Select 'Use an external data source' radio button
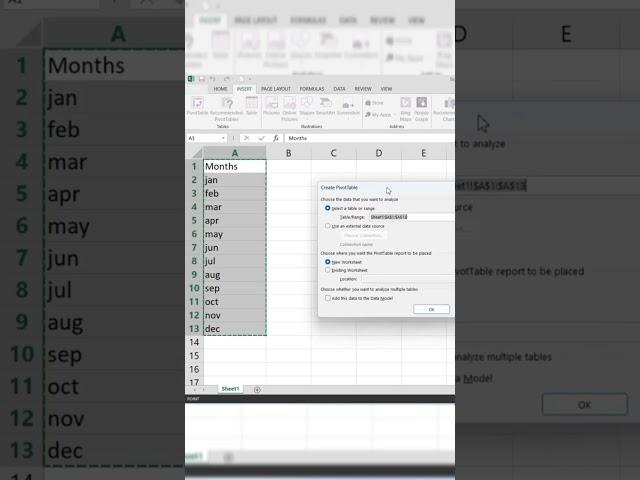 click(x=327, y=226)
